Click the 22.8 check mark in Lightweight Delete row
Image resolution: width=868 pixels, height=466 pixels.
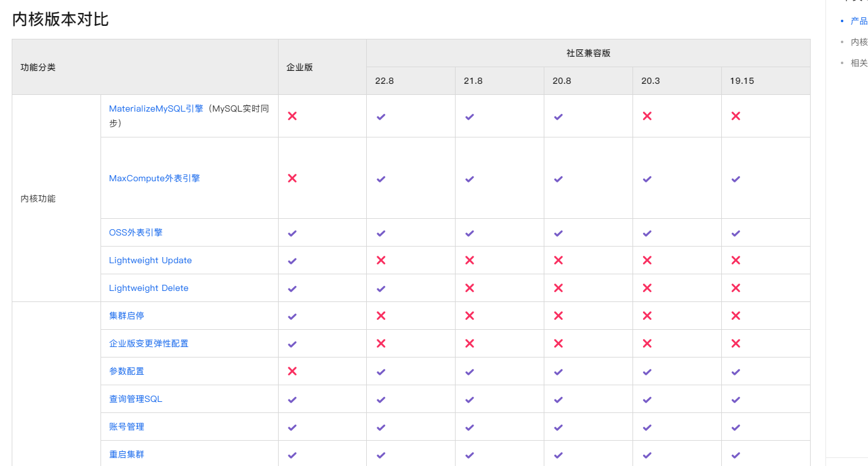[x=381, y=288]
